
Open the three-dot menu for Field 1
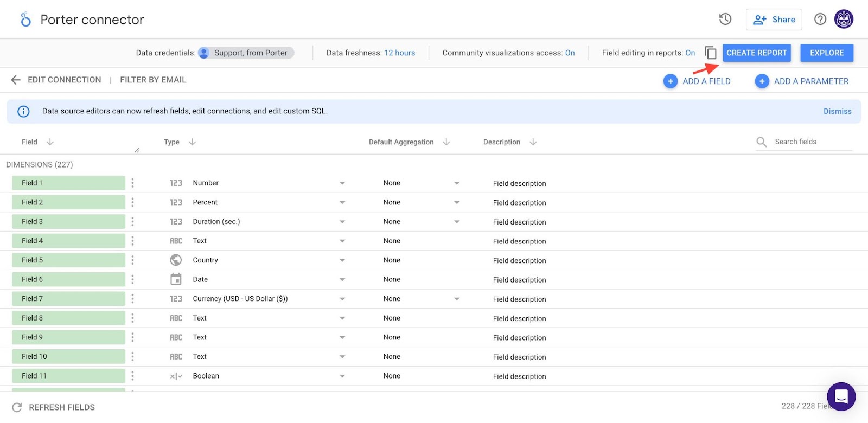point(132,183)
